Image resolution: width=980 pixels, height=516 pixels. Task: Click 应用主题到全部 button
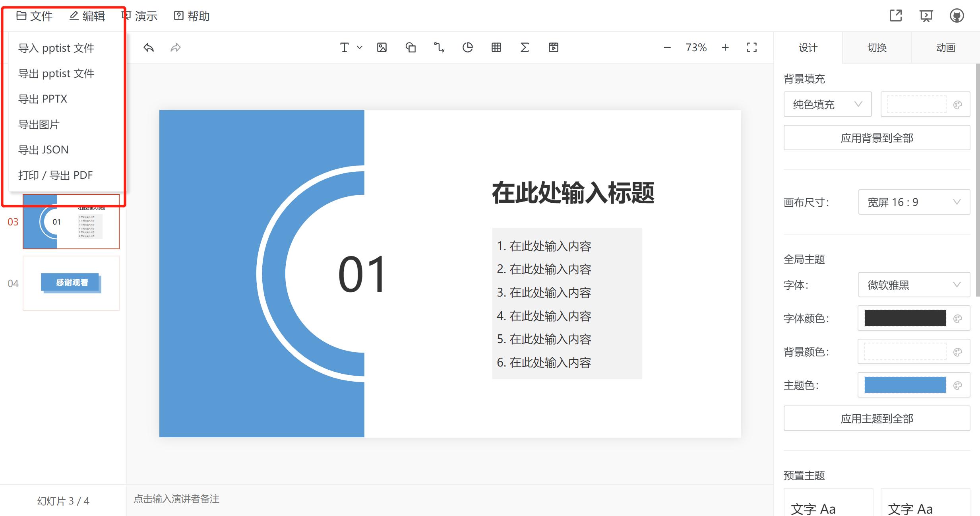877,418
